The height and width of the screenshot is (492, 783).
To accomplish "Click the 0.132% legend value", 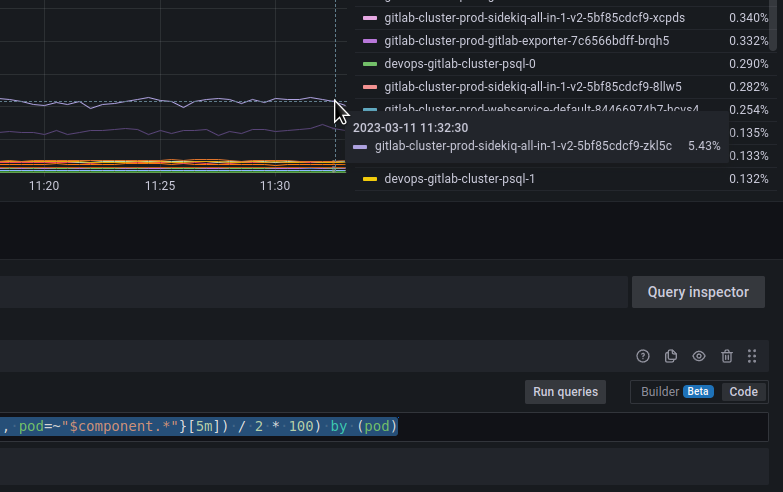I will coord(748,179).
